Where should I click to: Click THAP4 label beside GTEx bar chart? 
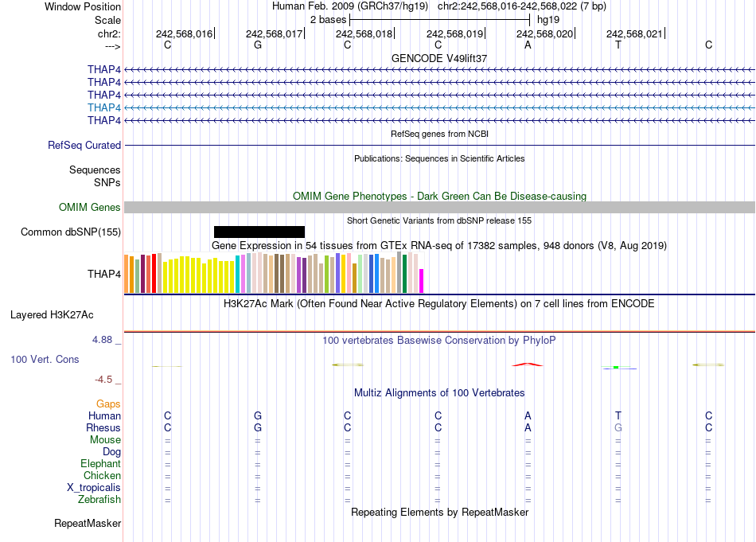pyautogui.click(x=104, y=274)
